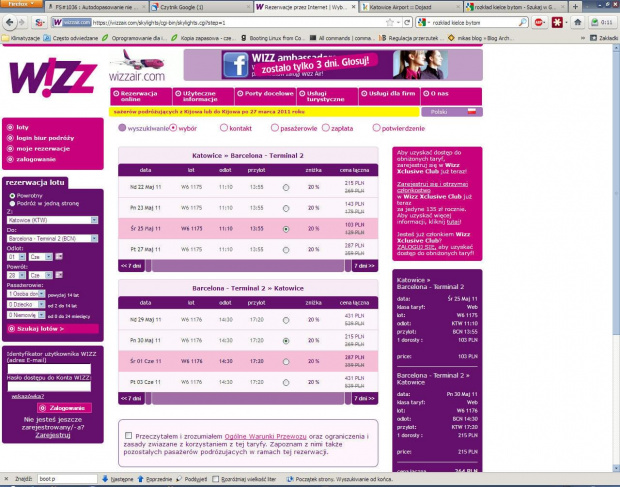Open the O nas menu
The image size is (620, 487).
pyautogui.click(x=452, y=96)
